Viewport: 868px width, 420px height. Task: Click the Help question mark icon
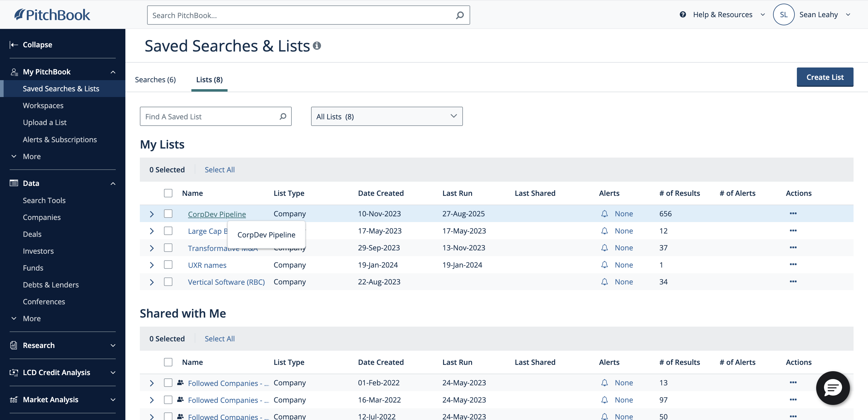click(683, 14)
